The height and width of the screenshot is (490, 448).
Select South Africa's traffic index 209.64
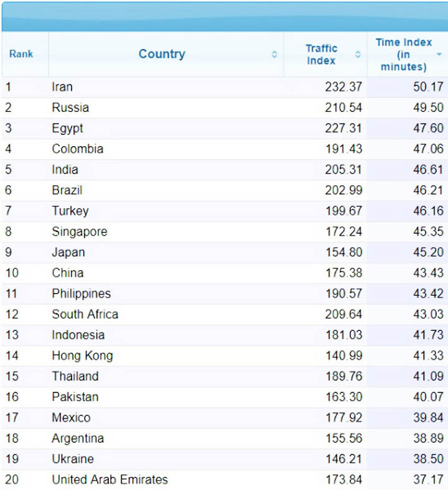343,314
